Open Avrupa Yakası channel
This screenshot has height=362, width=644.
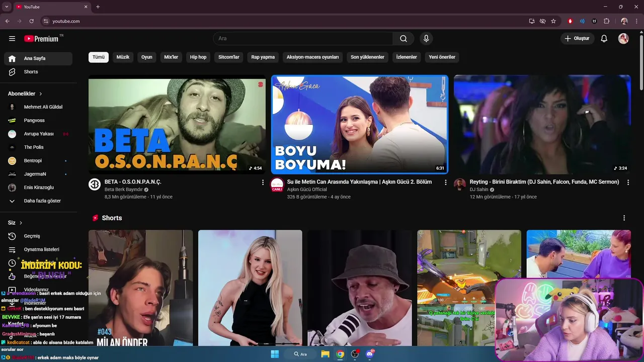coord(38,134)
